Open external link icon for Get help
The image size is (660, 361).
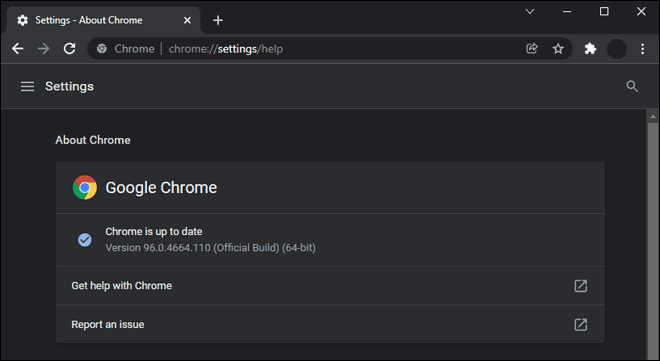point(581,286)
